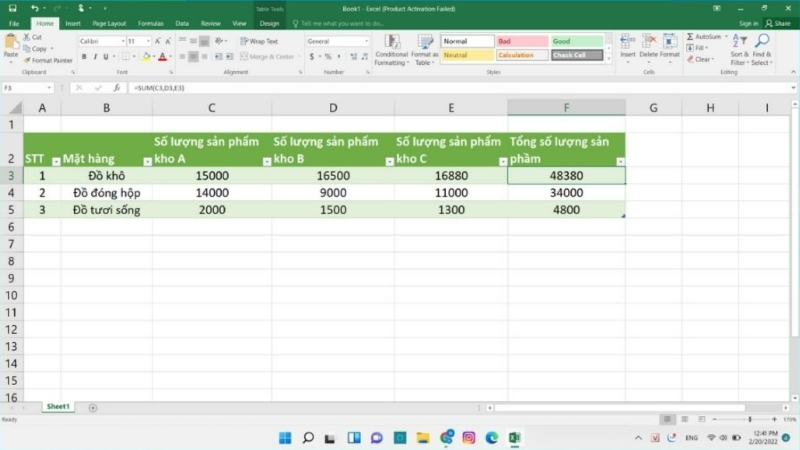Select cell containing Đồ tươi sống
The height and width of the screenshot is (450, 800).
click(x=106, y=210)
